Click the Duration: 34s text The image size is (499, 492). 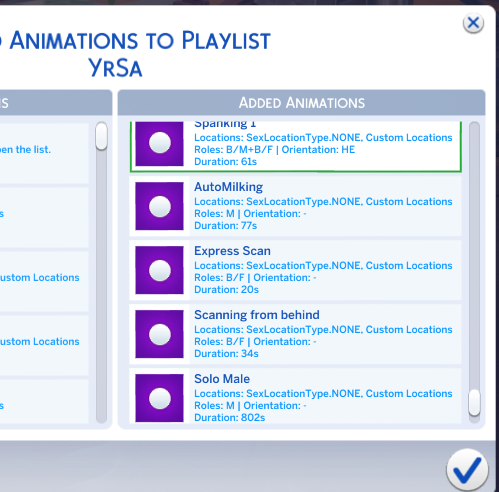pyautogui.click(x=226, y=354)
